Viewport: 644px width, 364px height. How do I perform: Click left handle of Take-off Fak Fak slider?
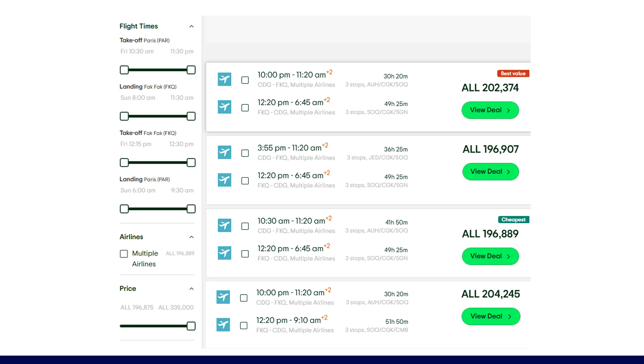(x=124, y=162)
